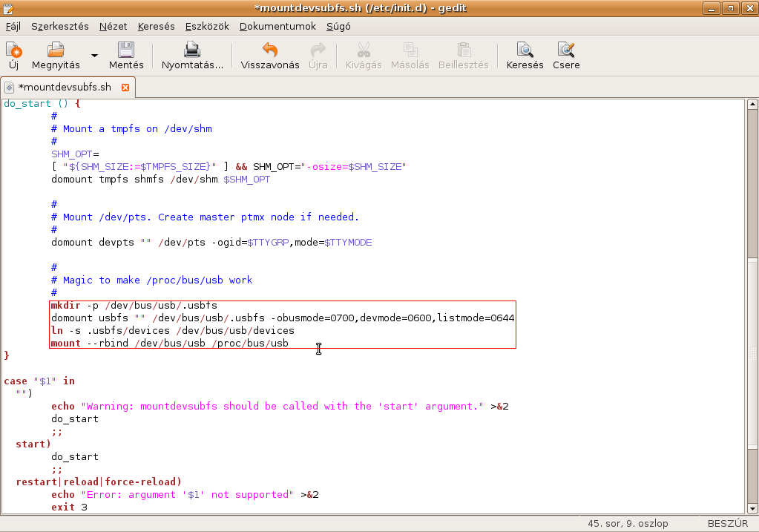Open the Nézet menu
Screen dimensions: 759x532
[x=114, y=26]
